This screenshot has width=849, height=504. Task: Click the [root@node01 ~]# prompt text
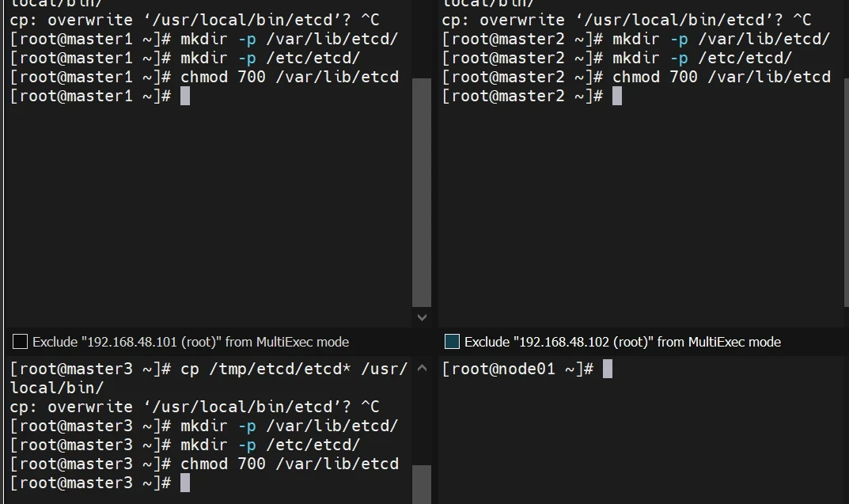coord(517,369)
